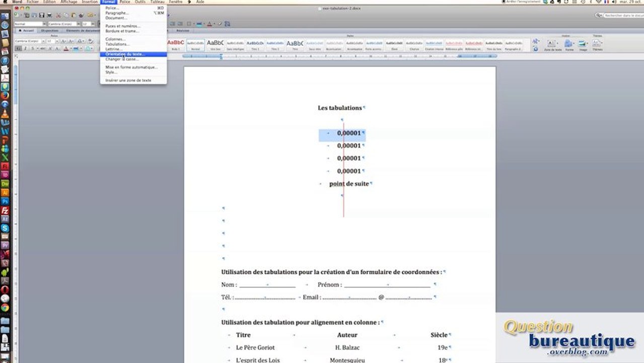
Task: Toggle italic formatting button
Action: point(26,48)
